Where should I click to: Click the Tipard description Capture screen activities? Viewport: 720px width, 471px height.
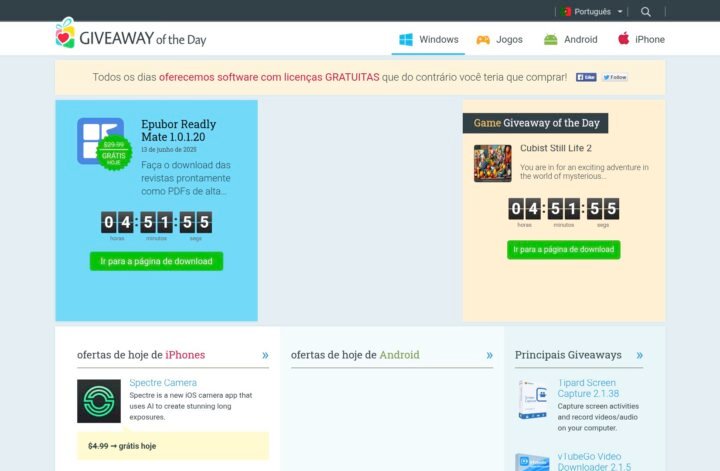click(598, 417)
